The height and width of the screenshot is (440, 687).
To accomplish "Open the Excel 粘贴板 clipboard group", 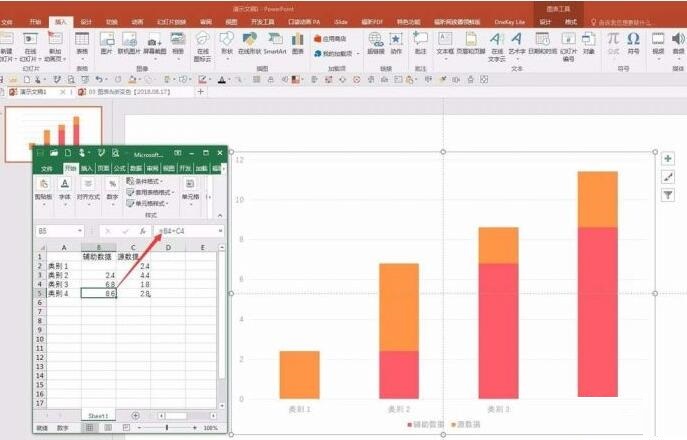I will click(43, 192).
